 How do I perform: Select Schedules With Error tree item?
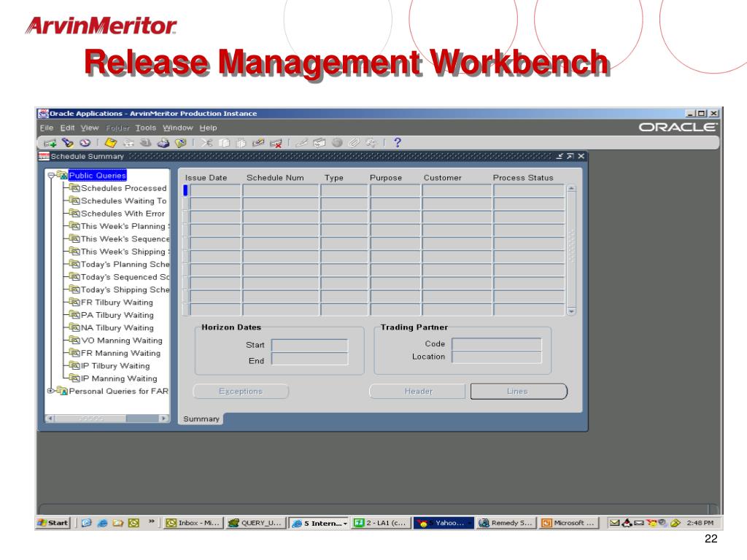point(123,214)
